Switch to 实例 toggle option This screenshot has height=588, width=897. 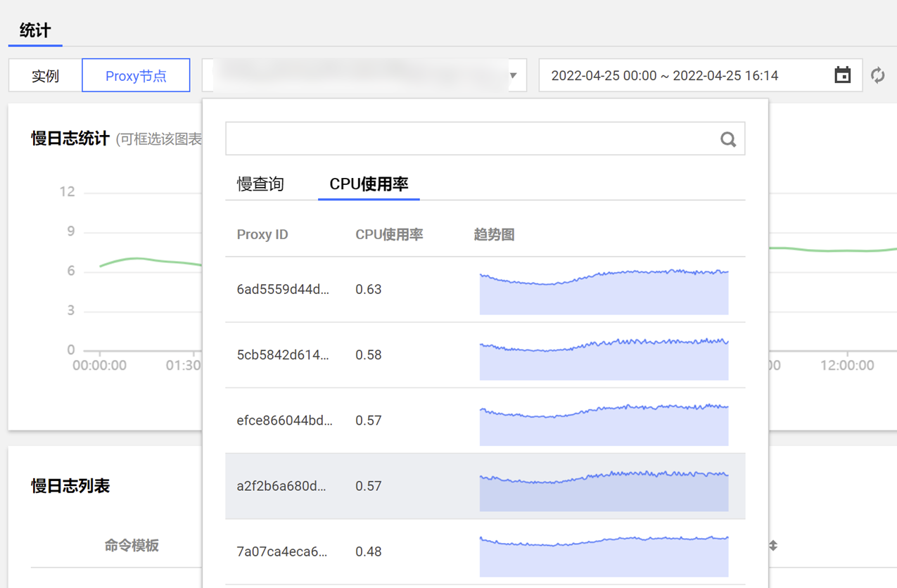pos(45,76)
